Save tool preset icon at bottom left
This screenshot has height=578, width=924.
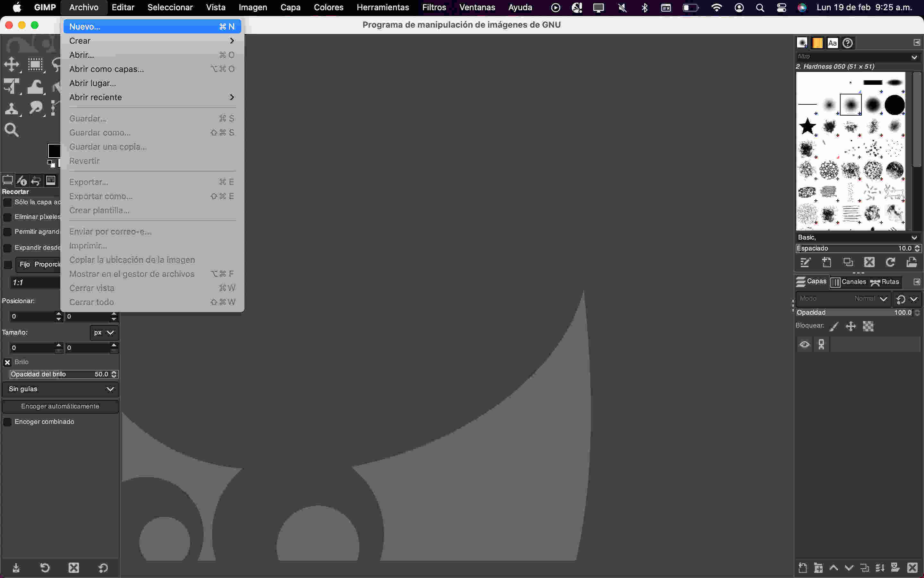pos(16,568)
